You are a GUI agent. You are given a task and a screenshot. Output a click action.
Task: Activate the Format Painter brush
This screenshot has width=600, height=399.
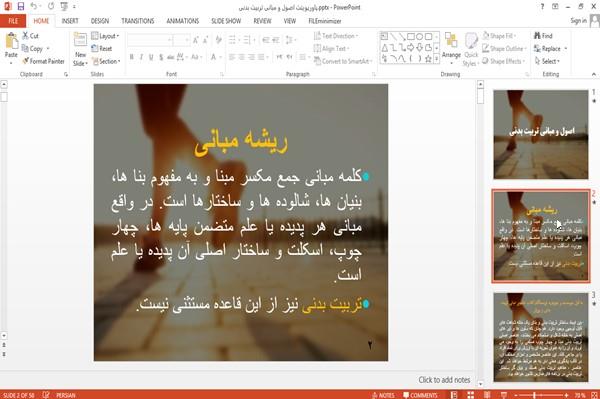click(44, 61)
